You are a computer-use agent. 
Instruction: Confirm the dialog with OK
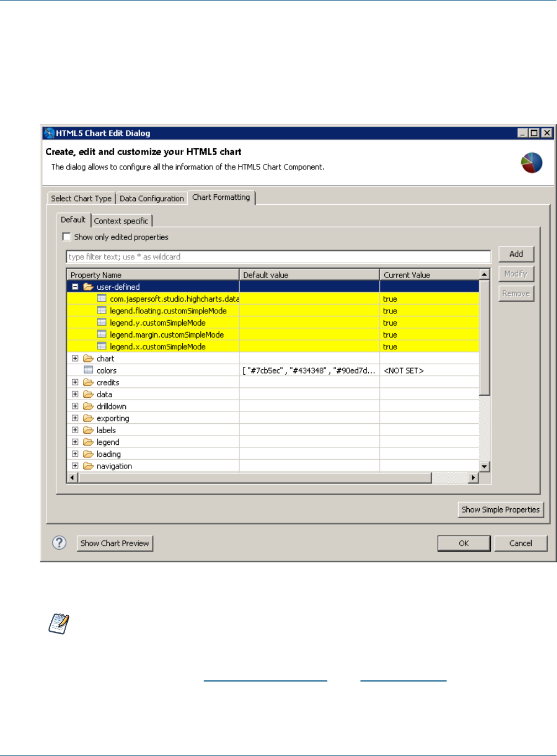coord(464,544)
